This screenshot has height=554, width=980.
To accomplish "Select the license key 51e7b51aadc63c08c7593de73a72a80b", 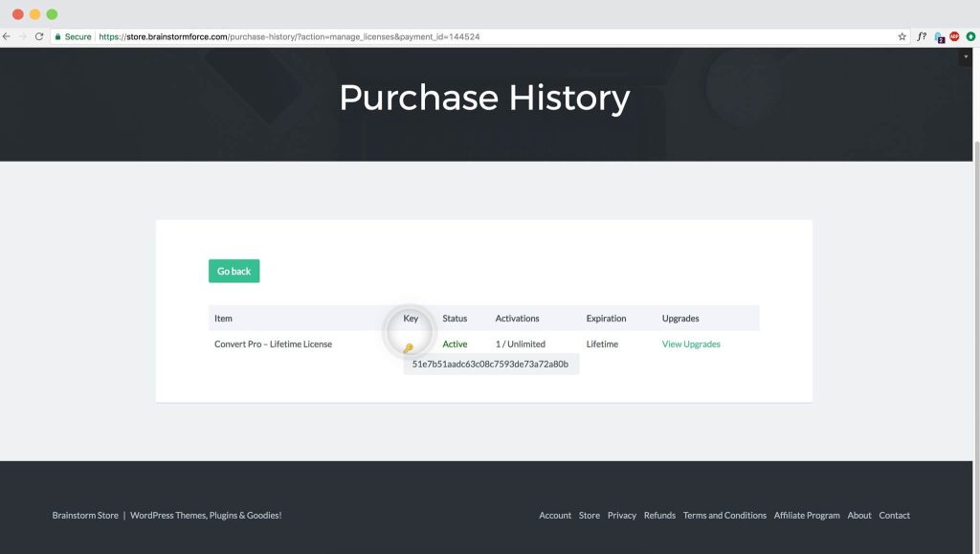I will (491, 365).
